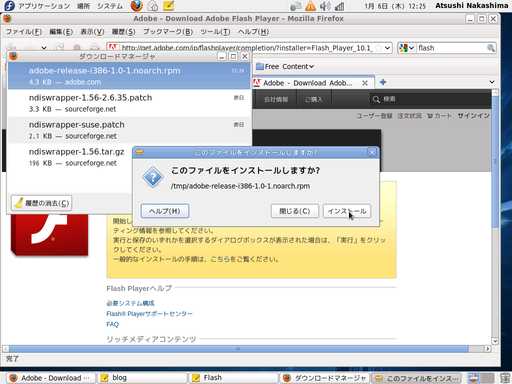
Task: Click the Firefox search magnifier icon
Action: [491, 48]
